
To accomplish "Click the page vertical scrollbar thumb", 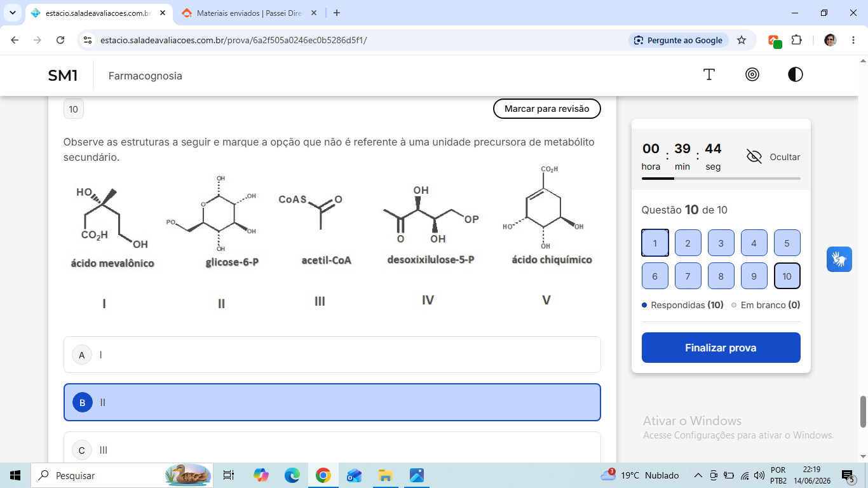I will (x=863, y=412).
